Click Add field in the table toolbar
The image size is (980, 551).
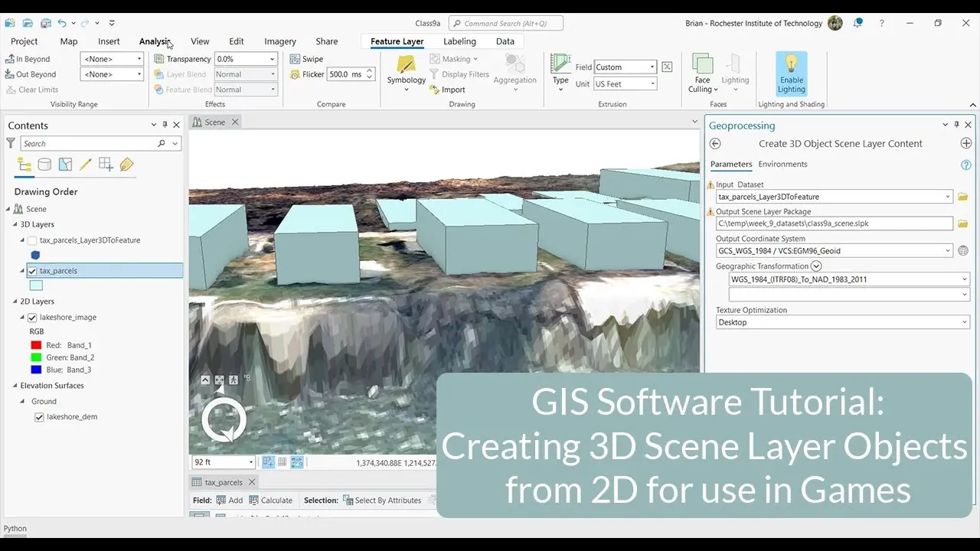coord(230,500)
